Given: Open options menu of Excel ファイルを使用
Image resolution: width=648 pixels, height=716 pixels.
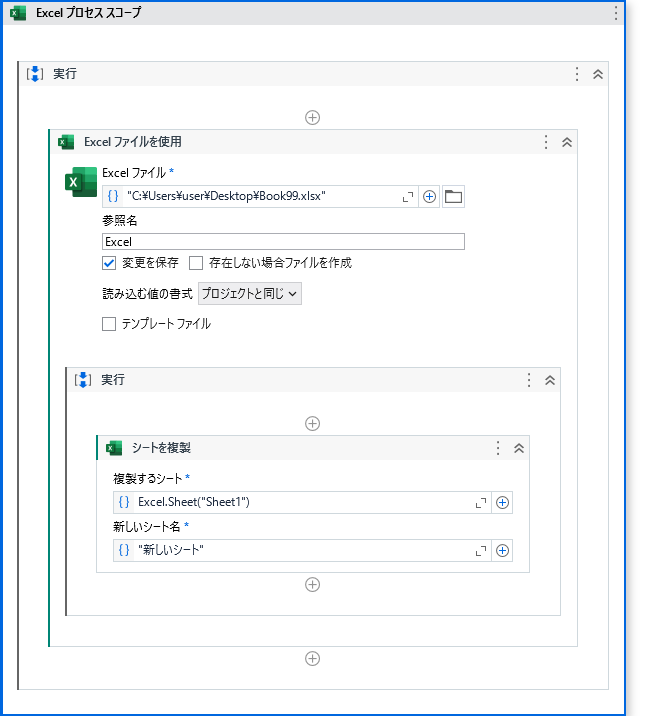Looking at the screenshot, I should (546, 142).
